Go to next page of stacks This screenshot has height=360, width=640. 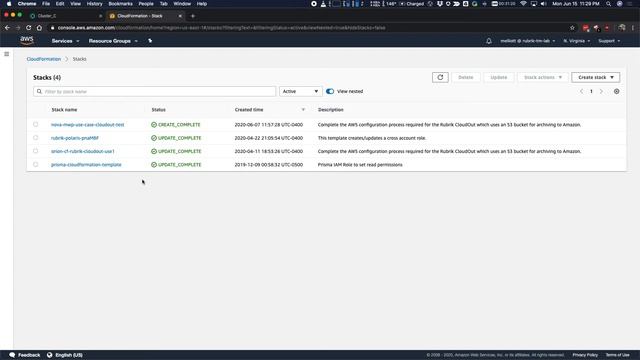[x=601, y=91]
